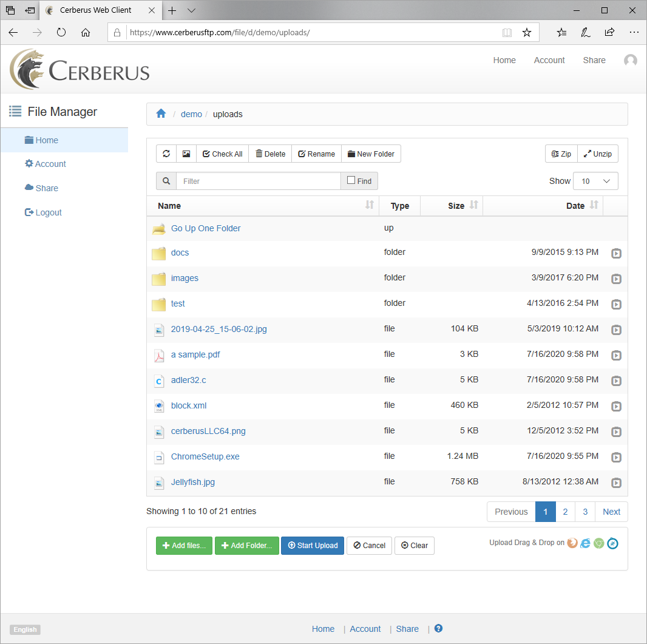This screenshot has height=644, width=647.
Task: Click the New Folder button
Action: coord(371,154)
